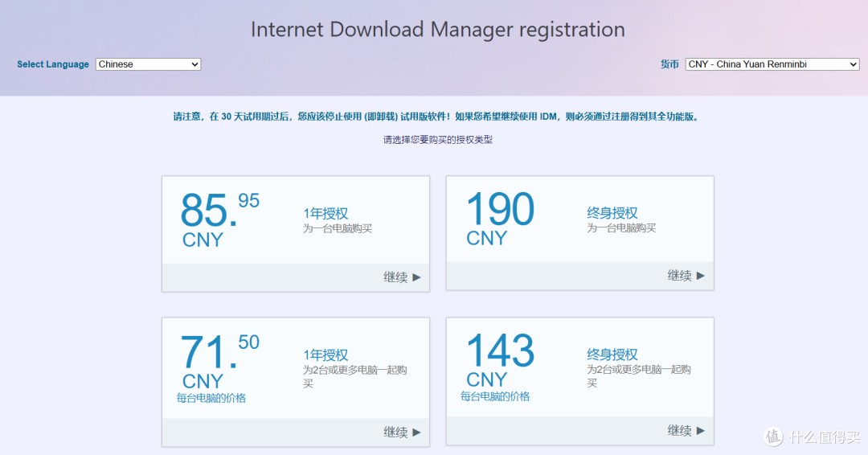Click the 190 CNY price

pos(500,218)
